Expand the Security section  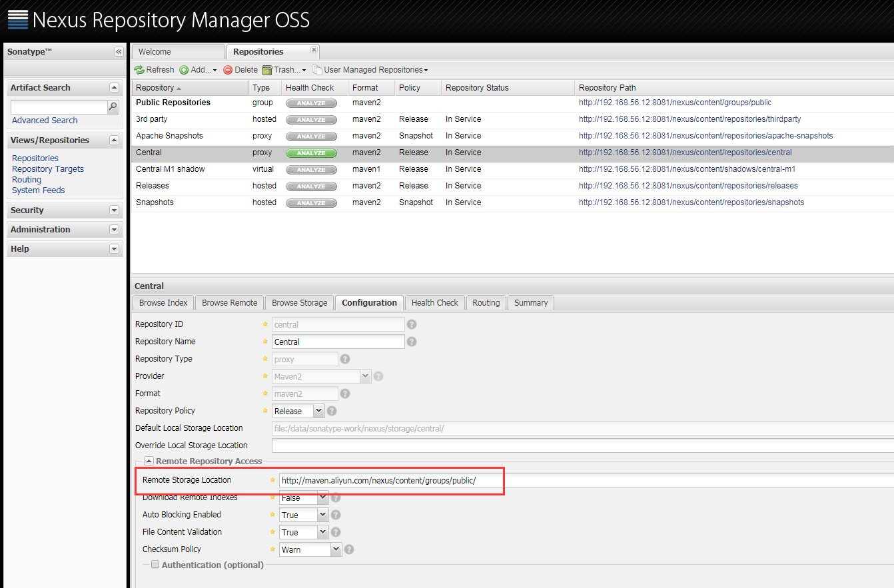pyautogui.click(x=114, y=210)
